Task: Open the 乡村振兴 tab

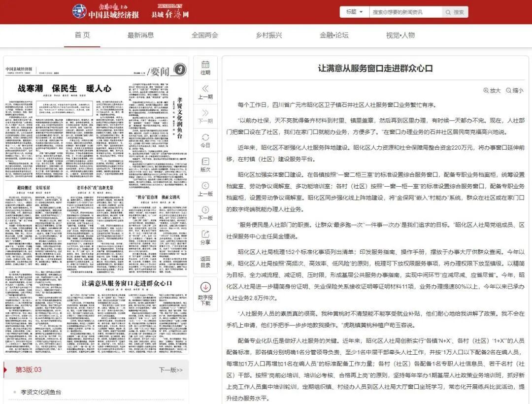Action: (x=269, y=35)
